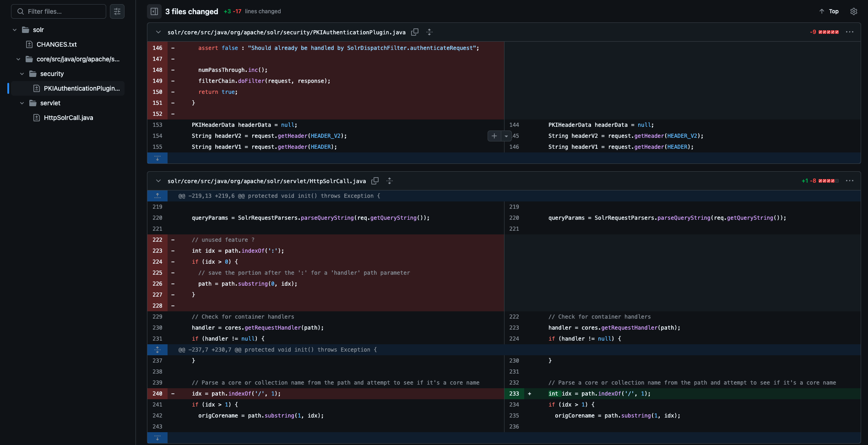Select left line number 153
868x445 pixels.
click(x=157, y=125)
